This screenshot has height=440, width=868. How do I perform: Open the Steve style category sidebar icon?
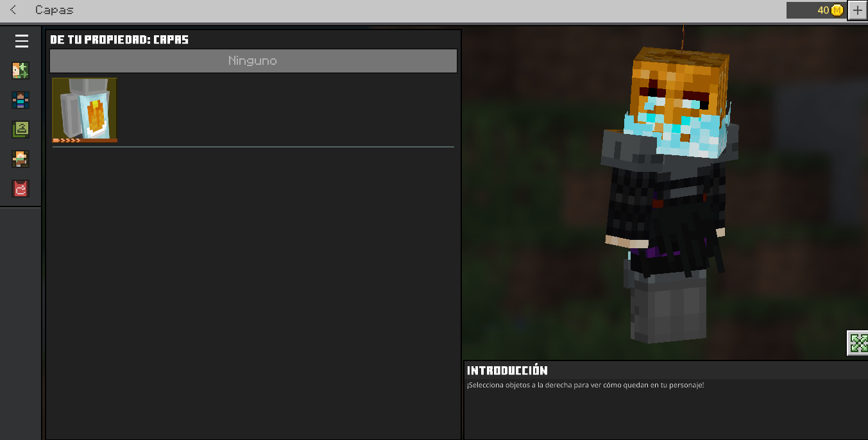tap(21, 100)
